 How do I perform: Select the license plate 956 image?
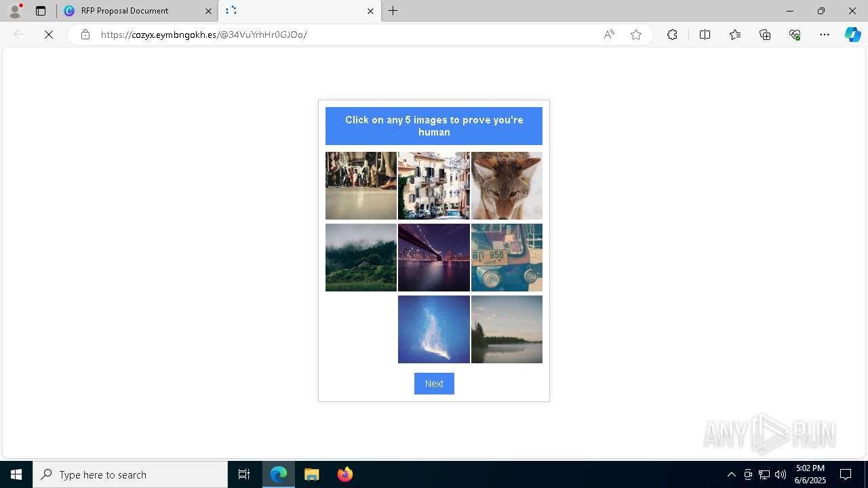click(x=507, y=258)
